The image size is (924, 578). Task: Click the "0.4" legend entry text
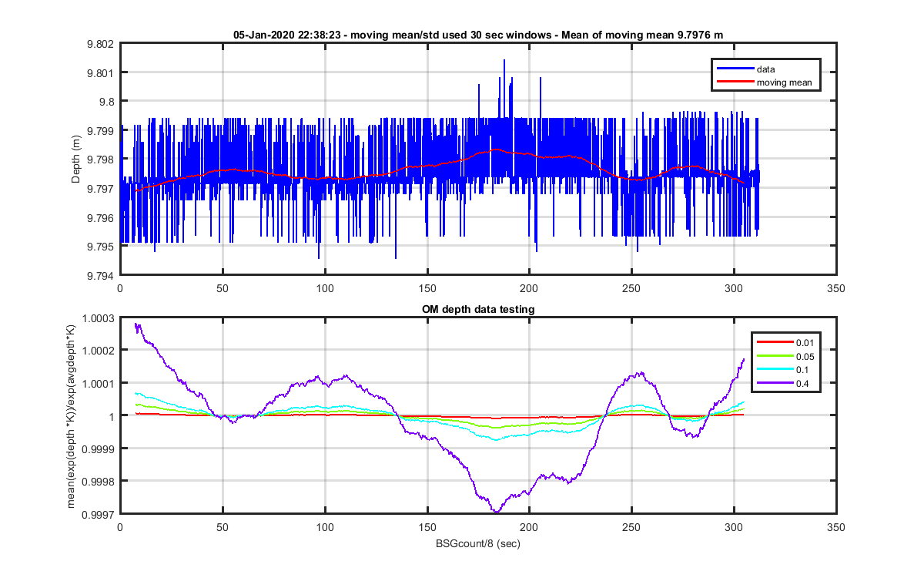802,382
